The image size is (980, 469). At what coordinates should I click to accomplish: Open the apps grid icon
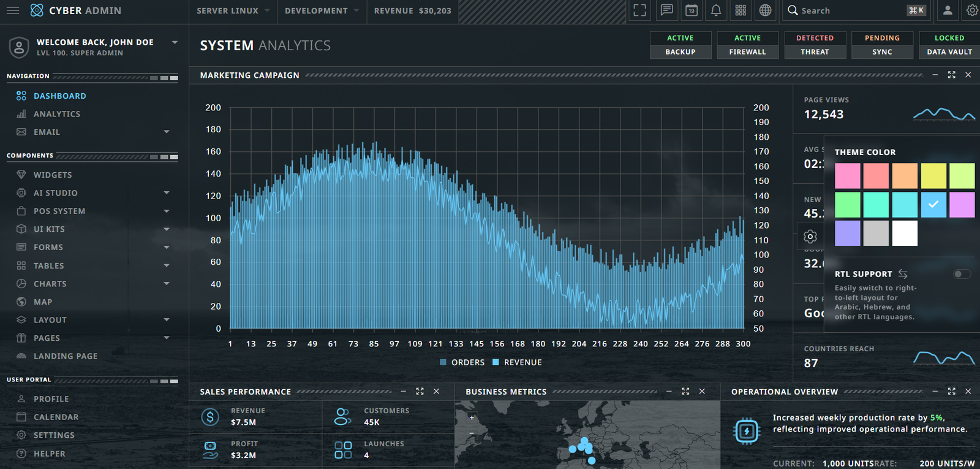pyautogui.click(x=741, y=10)
